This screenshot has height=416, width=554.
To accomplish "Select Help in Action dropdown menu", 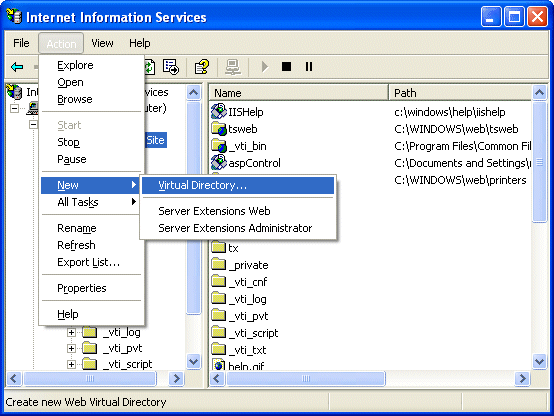I will click(x=91, y=314).
